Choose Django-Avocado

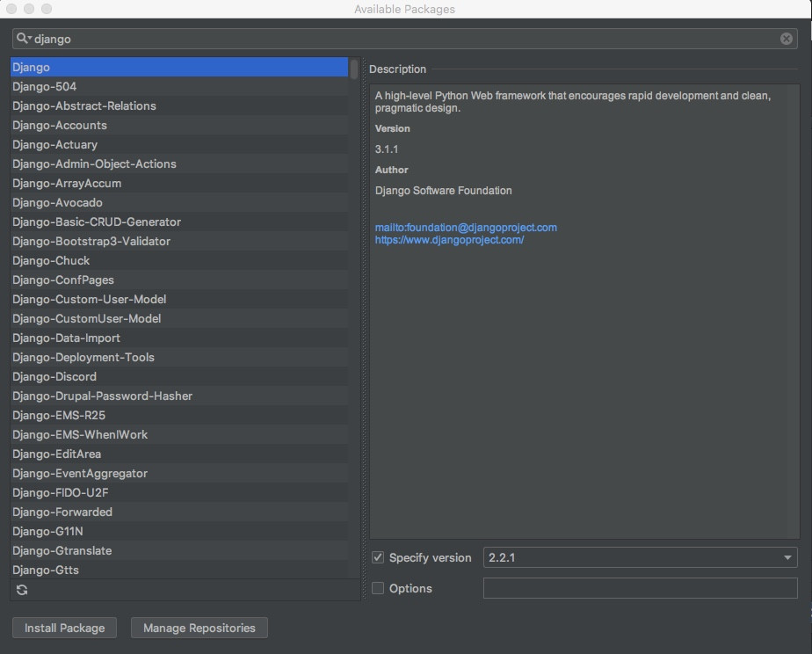[179, 202]
